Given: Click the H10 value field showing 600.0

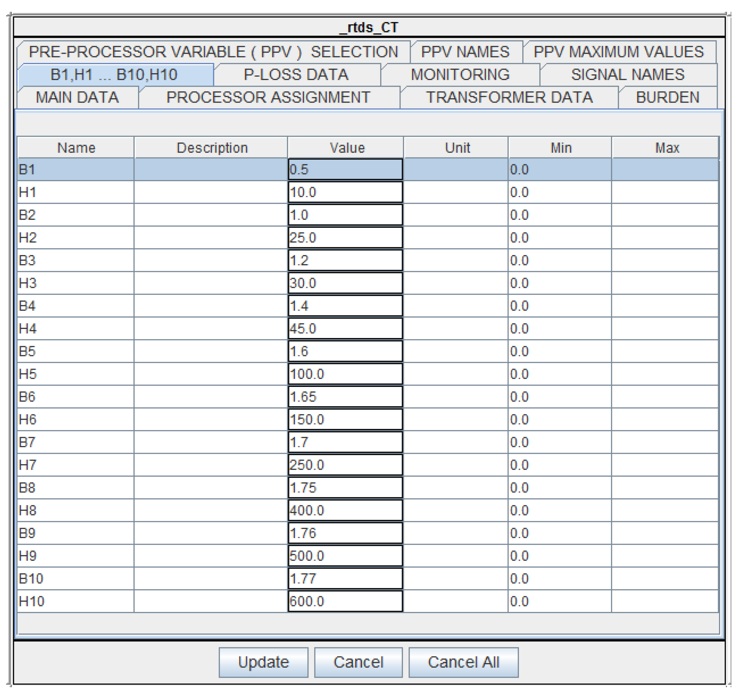Looking at the screenshot, I should click(346, 601).
